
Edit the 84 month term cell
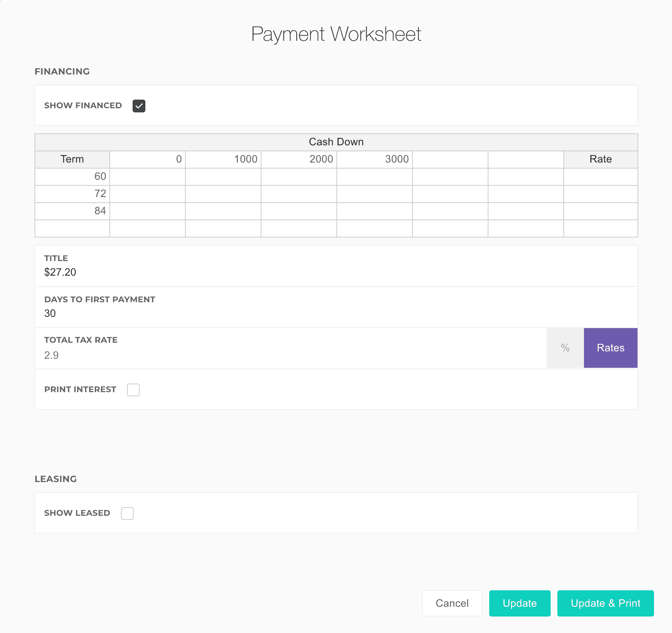72,211
